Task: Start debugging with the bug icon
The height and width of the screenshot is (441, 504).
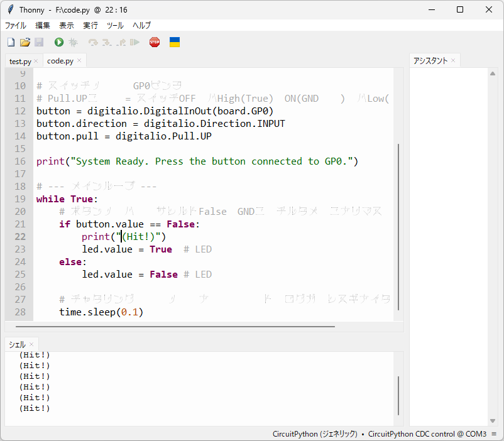Action: pos(73,42)
